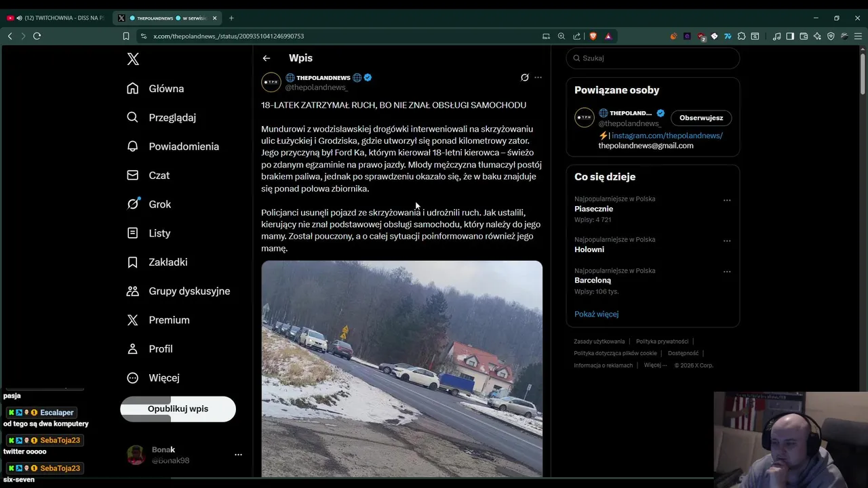The width and height of the screenshot is (868, 488).
Task: Click the Obserwujesz following button
Action: pos(701,118)
